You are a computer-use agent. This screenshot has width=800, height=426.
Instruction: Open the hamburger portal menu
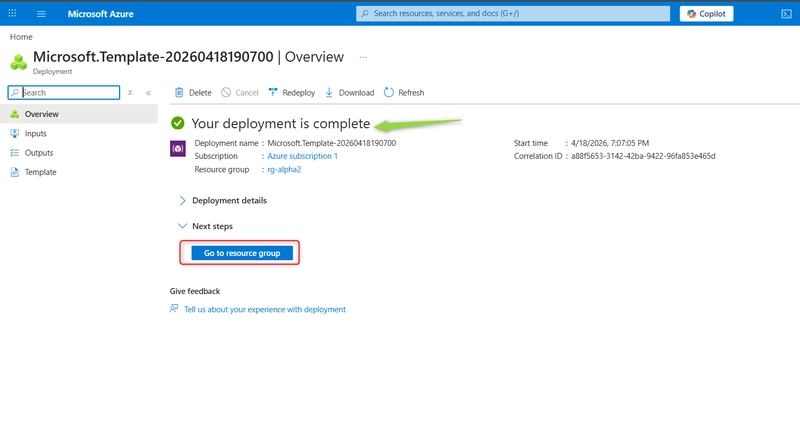[x=41, y=14]
